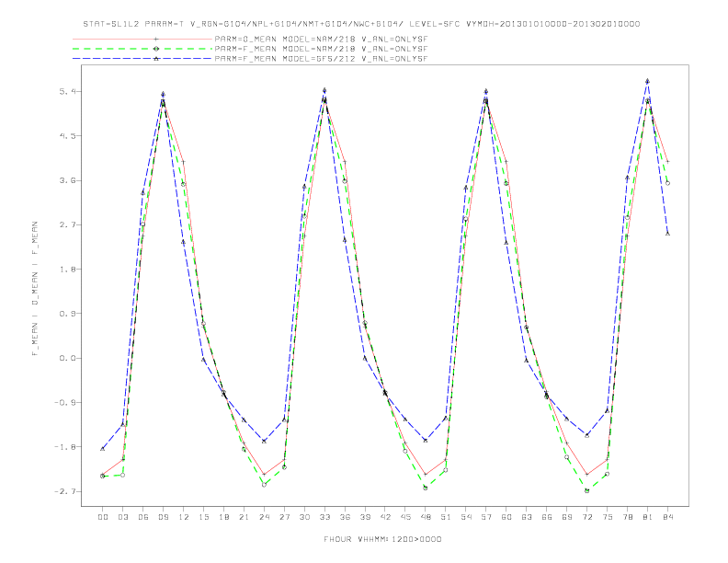The image size is (728, 563).
Task: Click the y-axis tick value 3.6
Action: [x=67, y=180]
